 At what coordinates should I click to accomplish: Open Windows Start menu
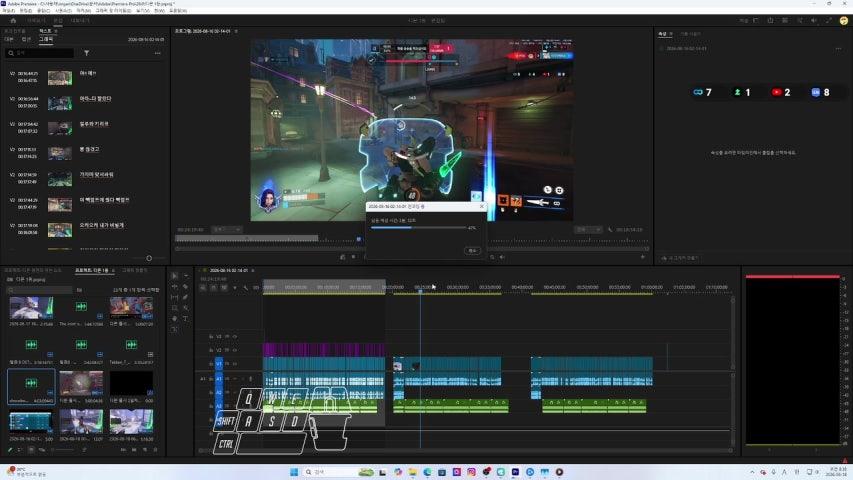pyautogui.click(x=294, y=472)
